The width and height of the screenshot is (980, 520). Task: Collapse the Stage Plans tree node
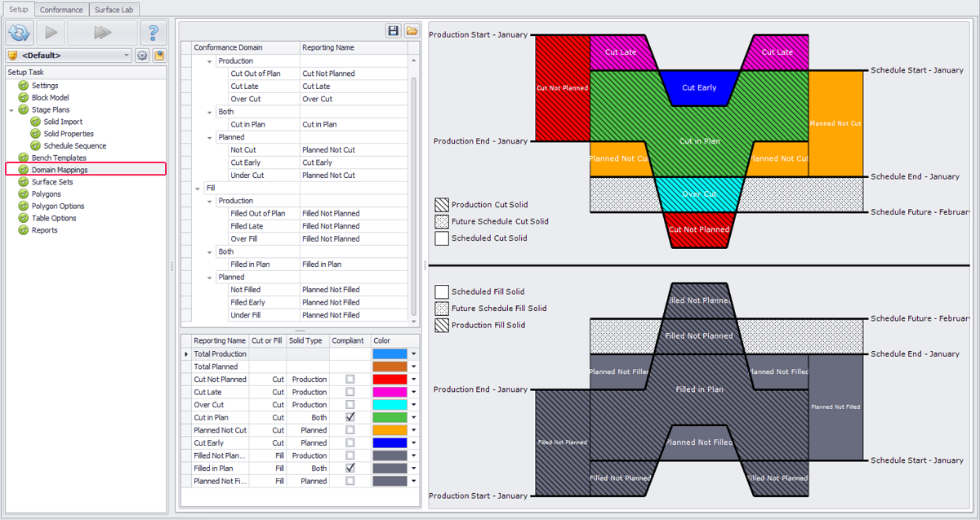pyautogui.click(x=11, y=109)
